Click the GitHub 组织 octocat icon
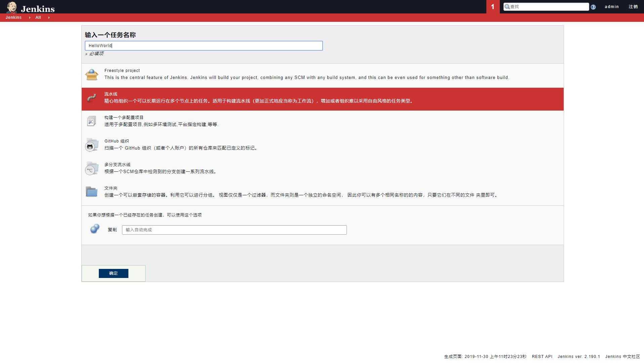Viewport: 644px width, 363px height. 91,145
